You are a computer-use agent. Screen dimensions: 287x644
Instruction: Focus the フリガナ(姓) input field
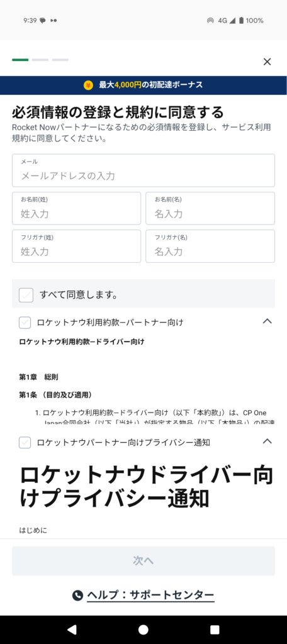coord(77,246)
